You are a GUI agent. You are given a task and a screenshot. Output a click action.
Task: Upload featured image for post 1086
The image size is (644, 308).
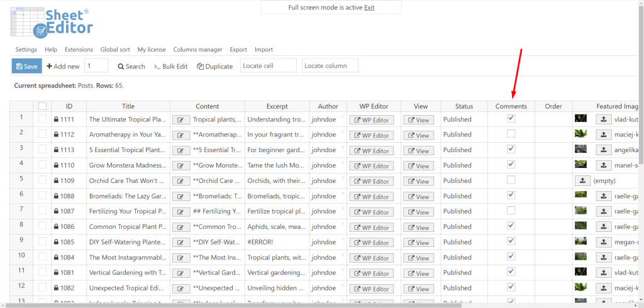pos(603,227)
